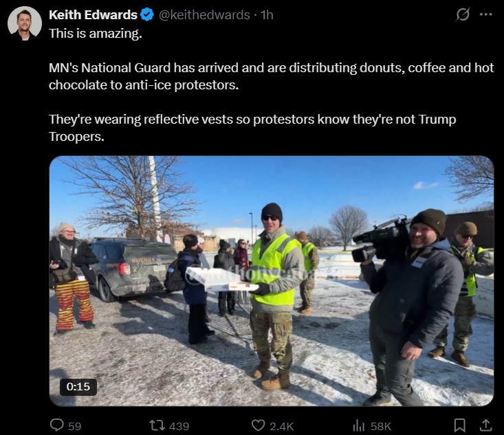
Task: View analytics via bar chart icon
Action: tap(359, 426)
